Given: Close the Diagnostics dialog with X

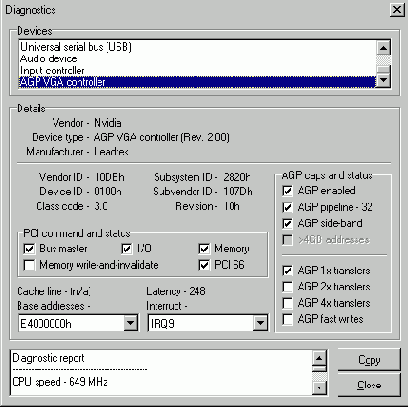Looking at the screenshot, I should coord(397,10).
